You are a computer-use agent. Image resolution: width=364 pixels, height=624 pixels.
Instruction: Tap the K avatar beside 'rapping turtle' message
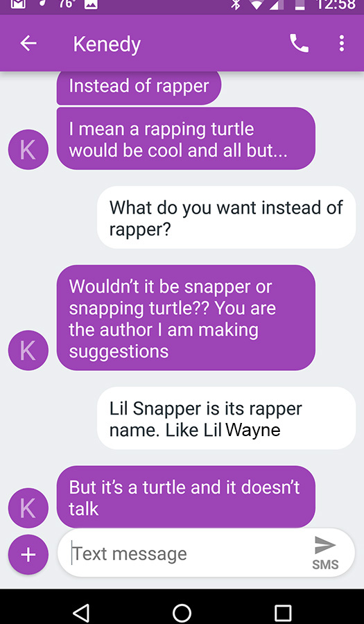(28, 150)
